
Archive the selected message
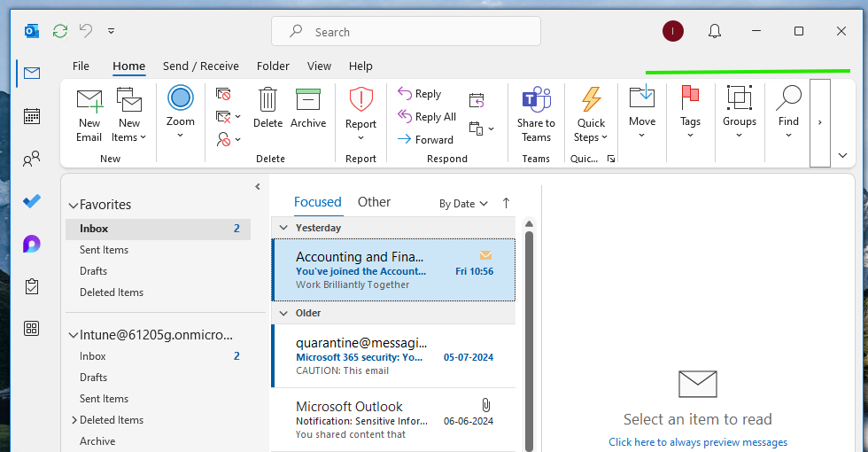tap(308, 108)
